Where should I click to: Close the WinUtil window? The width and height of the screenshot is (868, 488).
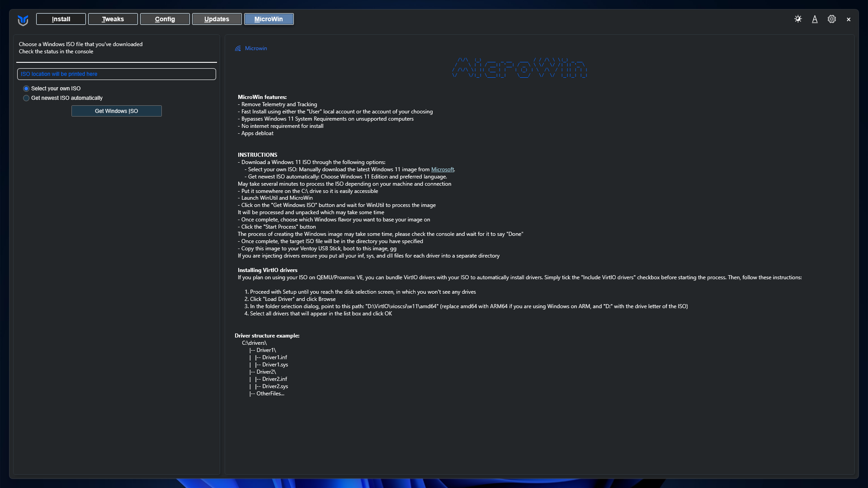(849, 19)
